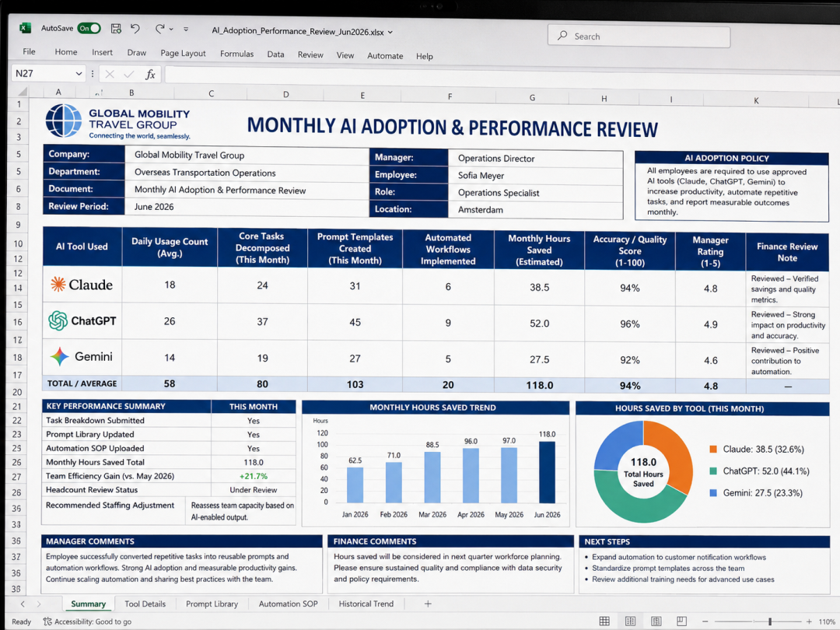Image resolution: width=840 pixels, height=630 pixels.
Task: Add a new sheet with plus icon
Action: [x=428, y=604]
